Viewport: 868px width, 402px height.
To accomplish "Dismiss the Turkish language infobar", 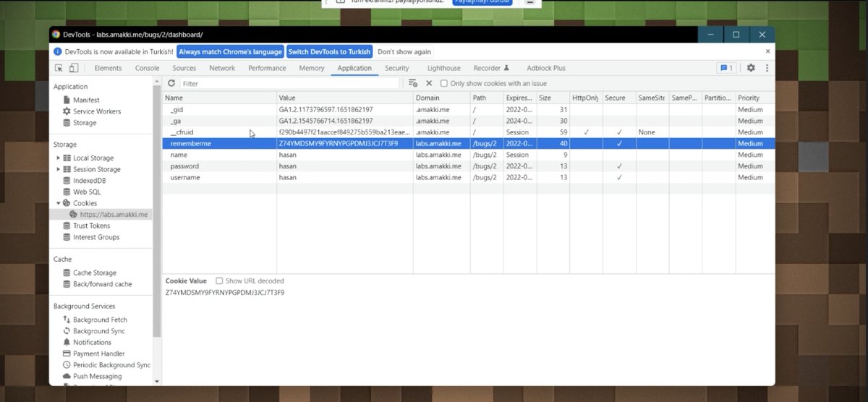I will [x=767, y=52].
